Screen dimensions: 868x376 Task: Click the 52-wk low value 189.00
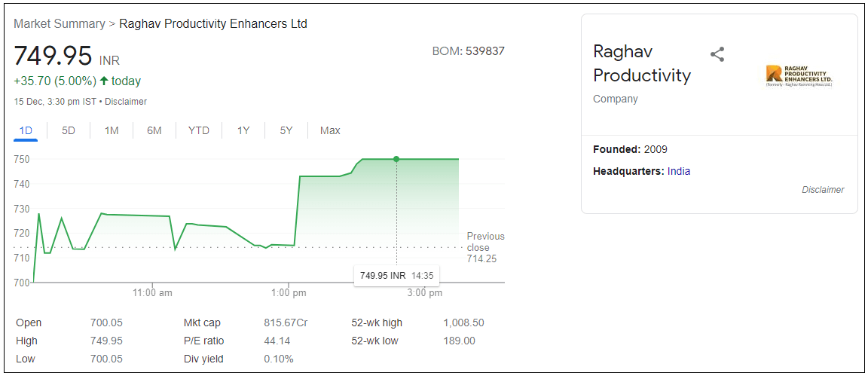[459, 341]
